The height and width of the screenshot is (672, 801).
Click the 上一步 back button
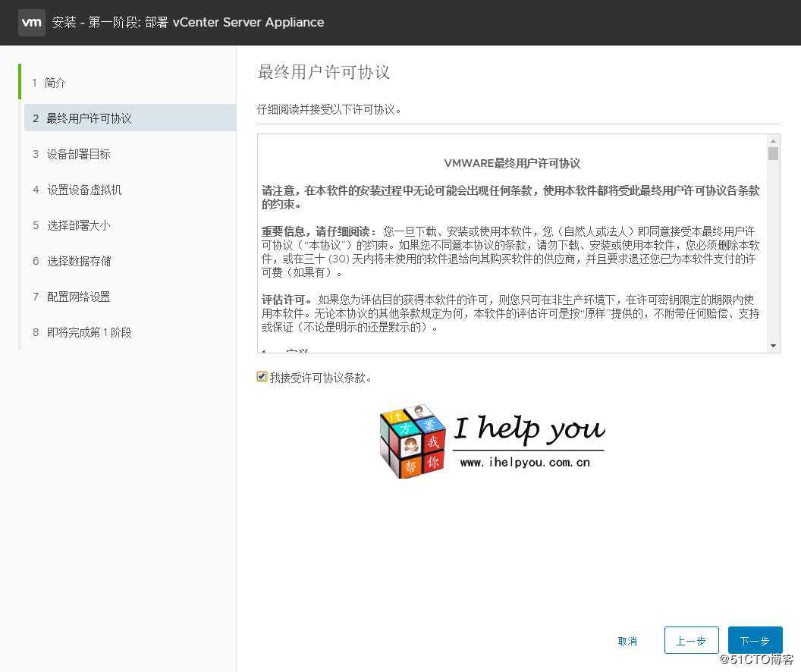(x=691, y=640)
